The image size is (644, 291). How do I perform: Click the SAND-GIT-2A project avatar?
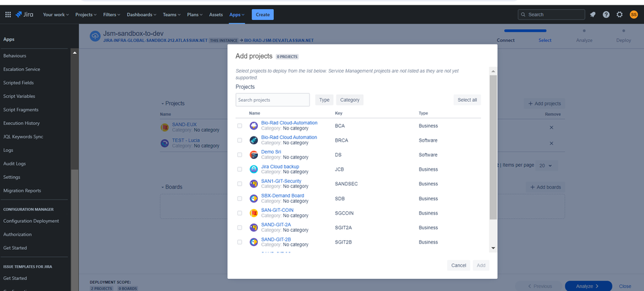[254, 227]
